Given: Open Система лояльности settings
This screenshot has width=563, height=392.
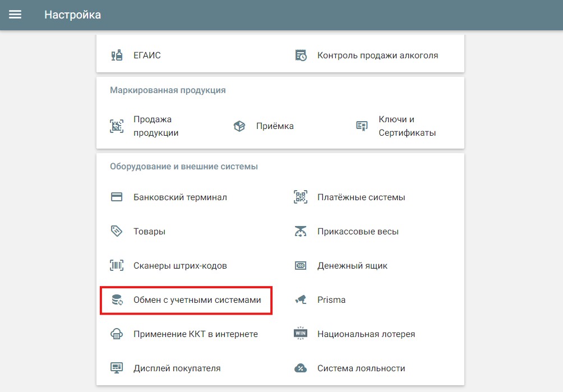Looking at the screenshot, I should point(361,368).
